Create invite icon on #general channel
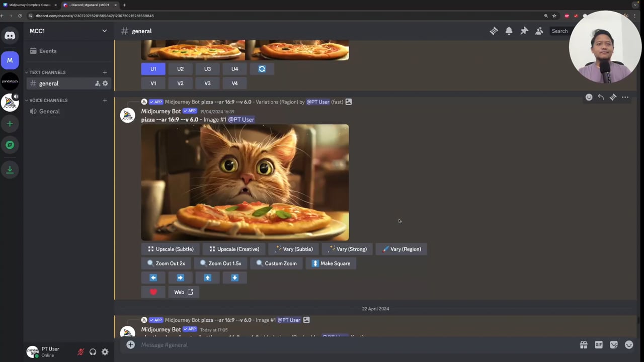The height and width of the screenshot is (362, 644). 98,83
